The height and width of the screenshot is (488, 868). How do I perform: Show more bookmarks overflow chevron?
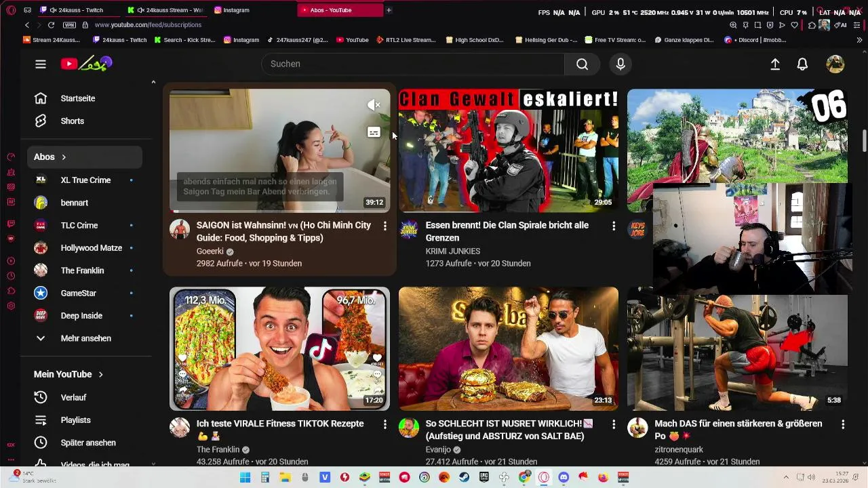[x=859, y=40]
